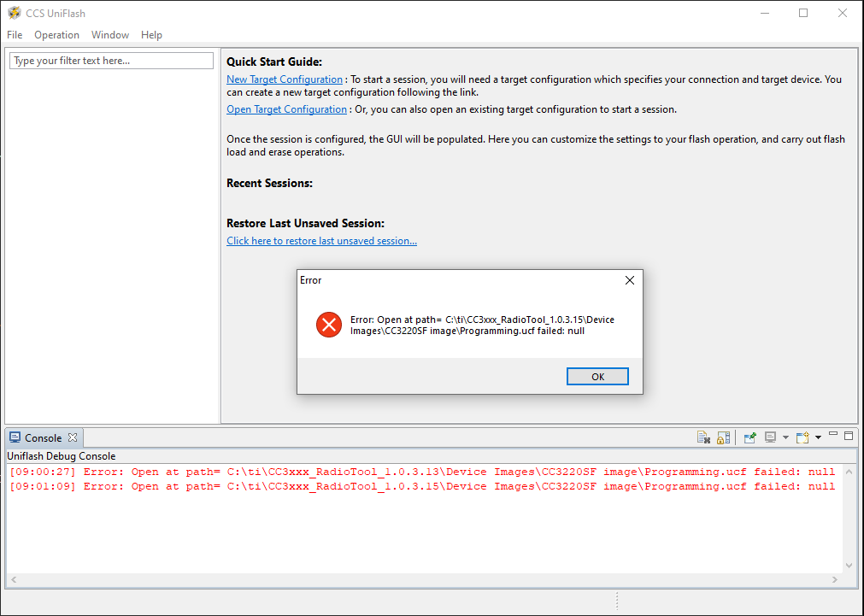The width and height of the screenshot is (864, 616).
Task: Click the error message text in dialog
Action: pos(482,325)
